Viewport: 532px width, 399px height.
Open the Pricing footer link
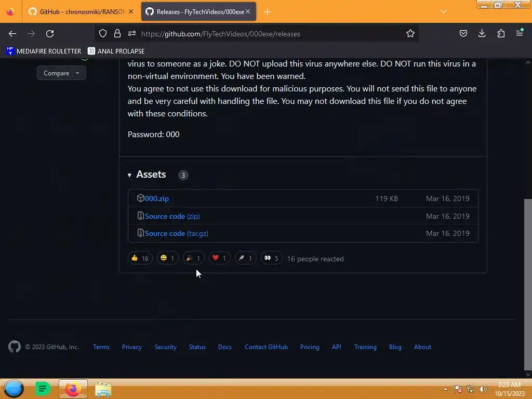click(310, 347)
